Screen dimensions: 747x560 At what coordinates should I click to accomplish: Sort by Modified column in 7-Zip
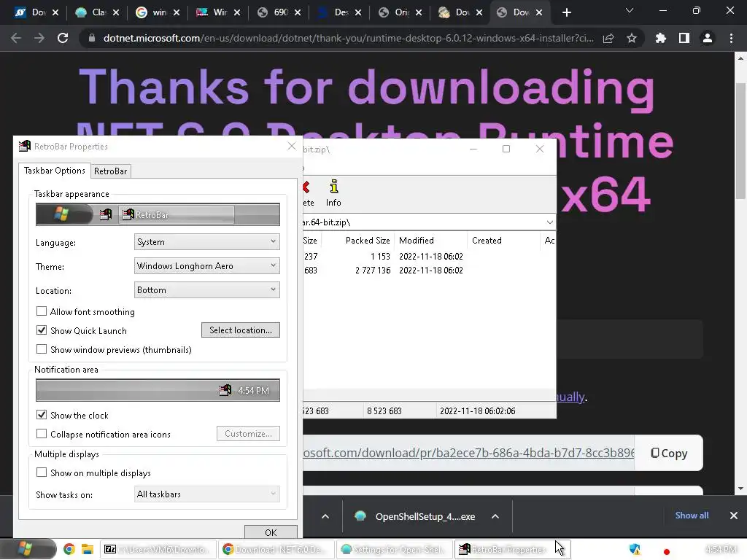[430, 241]
